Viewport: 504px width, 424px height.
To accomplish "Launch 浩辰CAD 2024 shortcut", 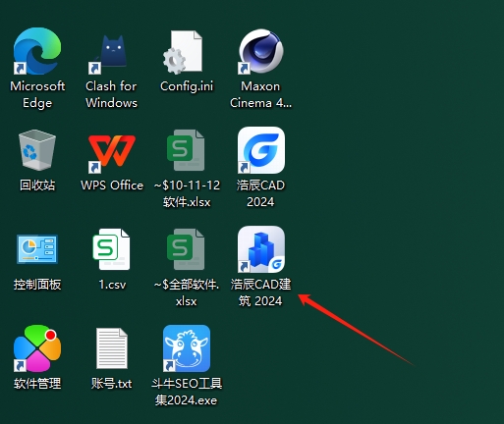I will tap(261, 150).
